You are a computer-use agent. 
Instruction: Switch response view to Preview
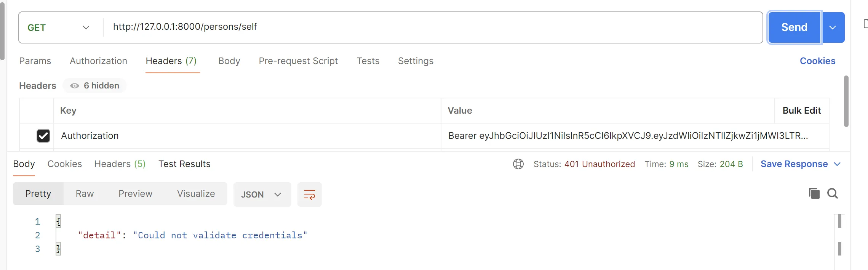coord(135,194)
